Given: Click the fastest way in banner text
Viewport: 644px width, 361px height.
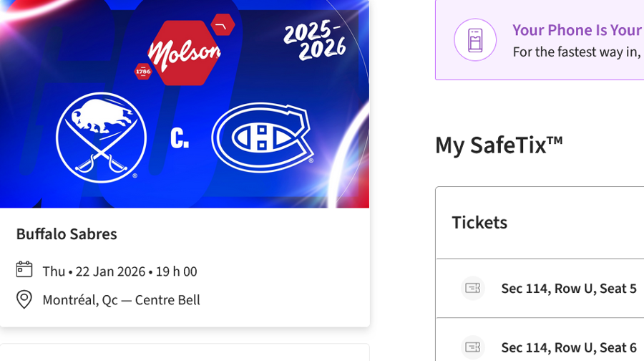Looking at the screenshot, I should (x=576, y=52).
